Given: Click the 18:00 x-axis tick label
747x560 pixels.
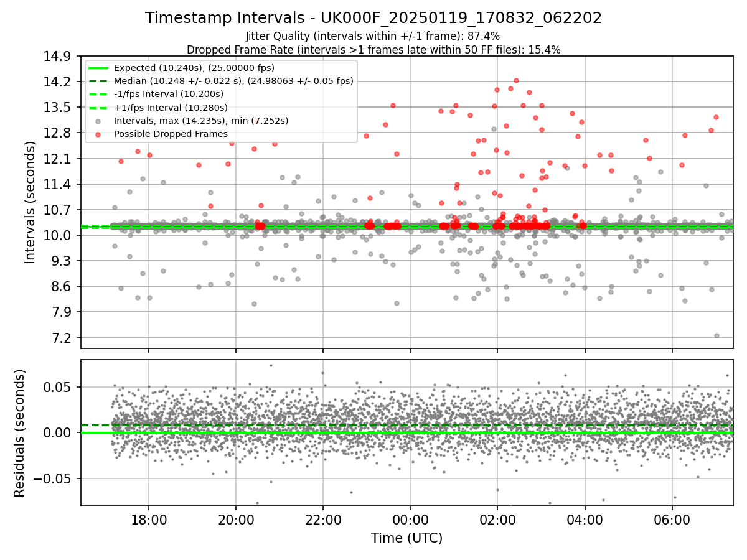Looking at the screenshot, I should [x=148, y=519].
